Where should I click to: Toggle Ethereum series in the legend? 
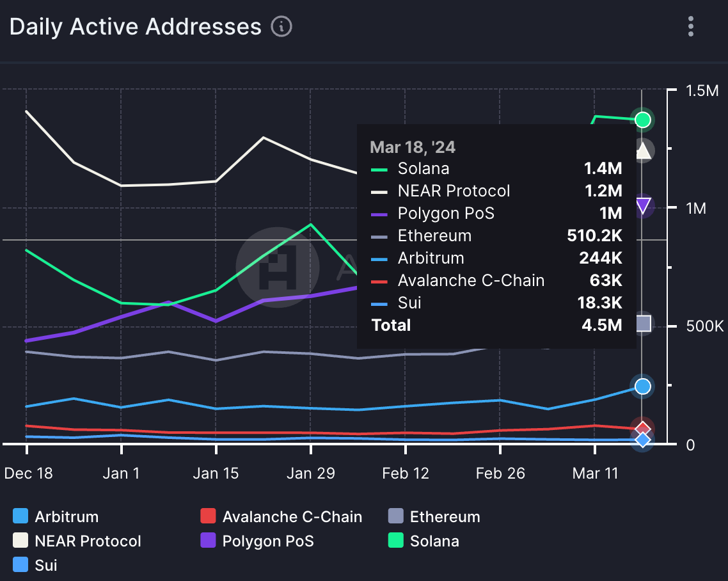434,516
